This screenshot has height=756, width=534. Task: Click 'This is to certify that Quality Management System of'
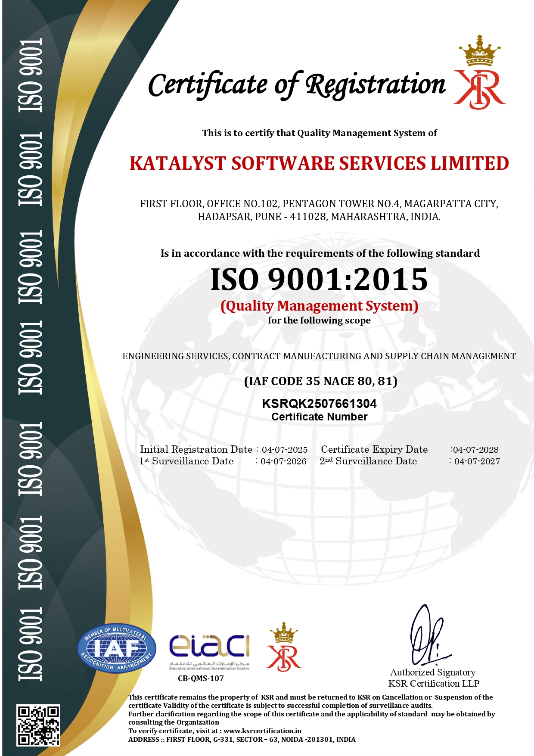(320, 133)
